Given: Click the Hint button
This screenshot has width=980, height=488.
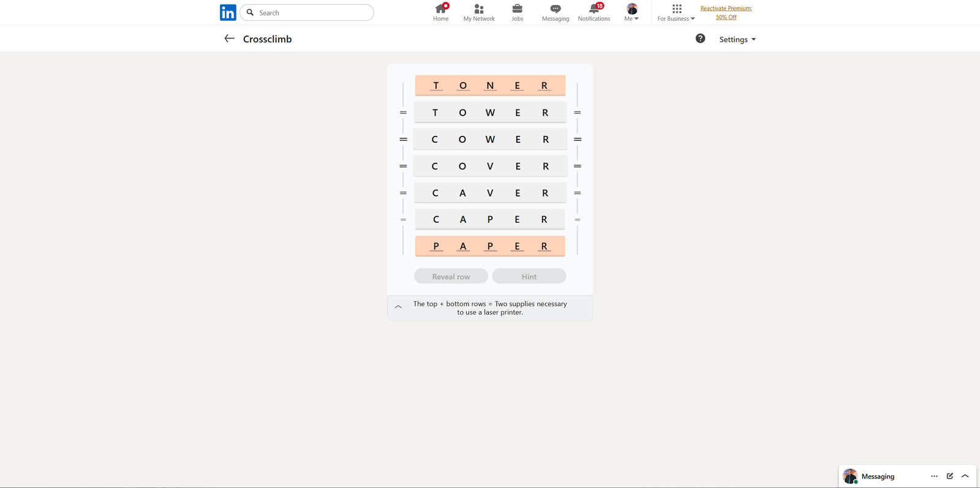Looking at the screenshot, I should (x=529, y=276).
